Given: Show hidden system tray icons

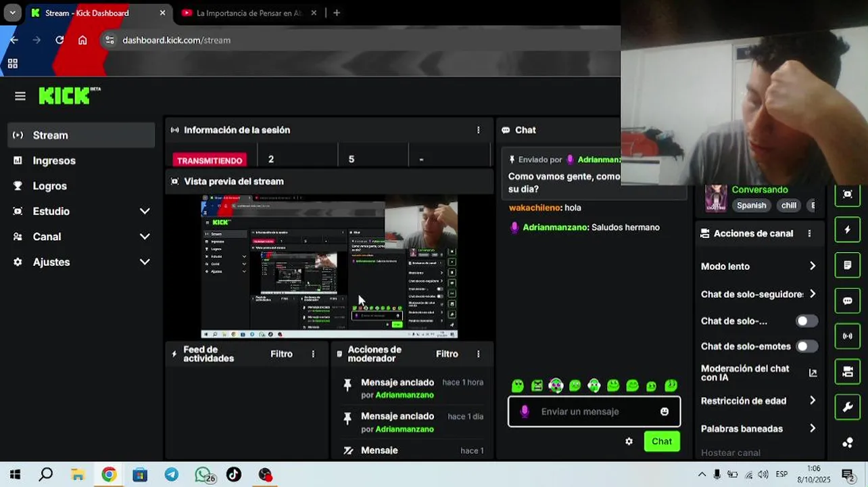Looking at the screenshot, I should point(702,475).
